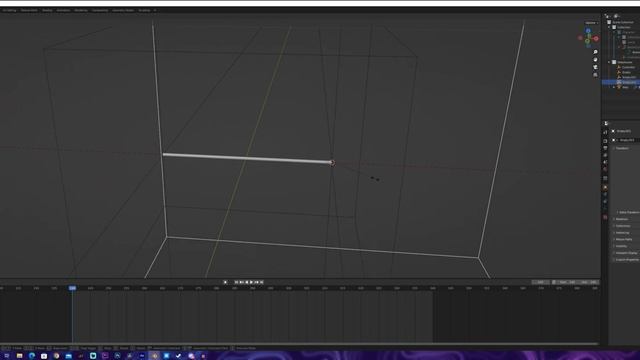Screen dimensions: 640x360
Task: Expand the Delta Transform panel
Action: coord(628,212)
